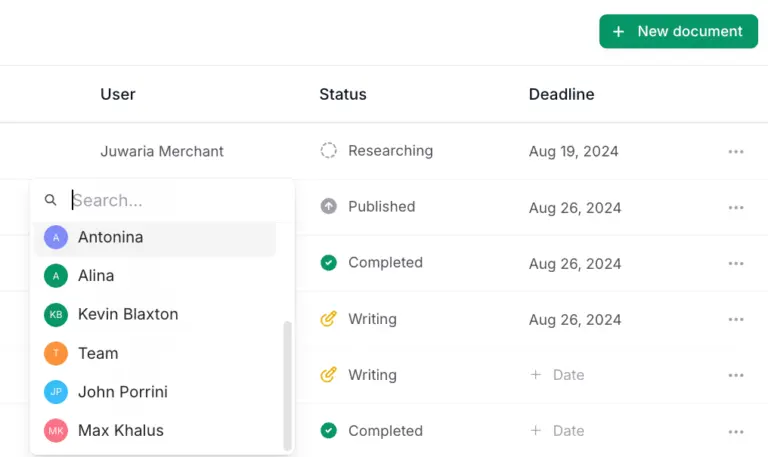Add a date in the second Writing row

coord(558,375)
